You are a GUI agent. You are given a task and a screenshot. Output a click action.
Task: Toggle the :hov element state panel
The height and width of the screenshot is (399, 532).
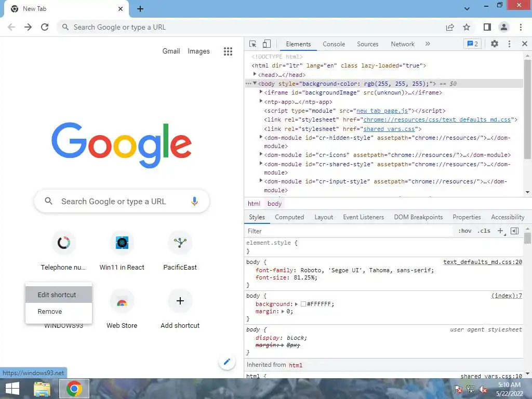(464, 231)
